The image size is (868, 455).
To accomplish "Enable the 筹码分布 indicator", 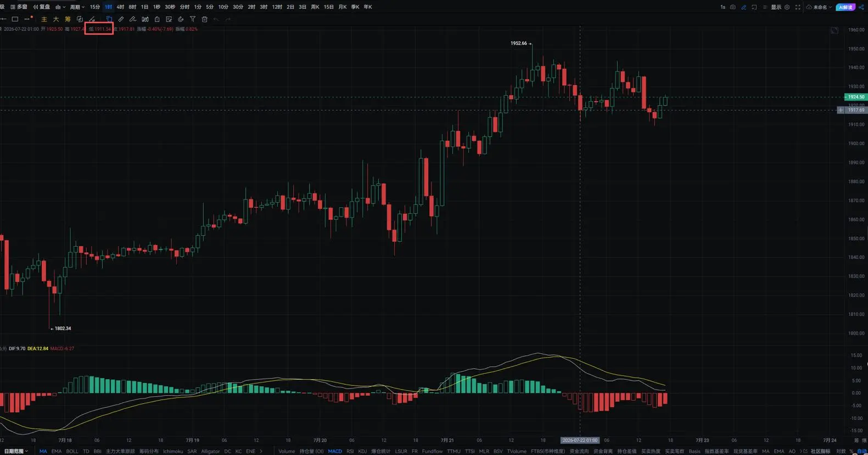I will pos(149,451).
